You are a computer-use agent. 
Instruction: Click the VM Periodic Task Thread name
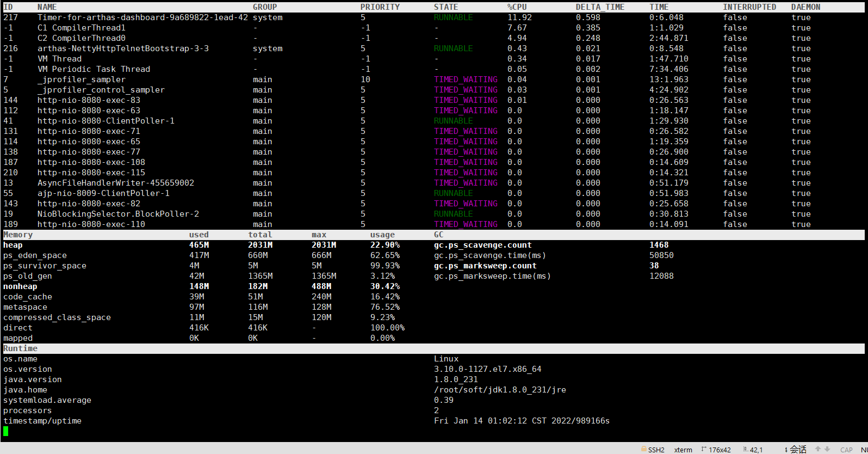pyautogui.click(x=94, y=69)
